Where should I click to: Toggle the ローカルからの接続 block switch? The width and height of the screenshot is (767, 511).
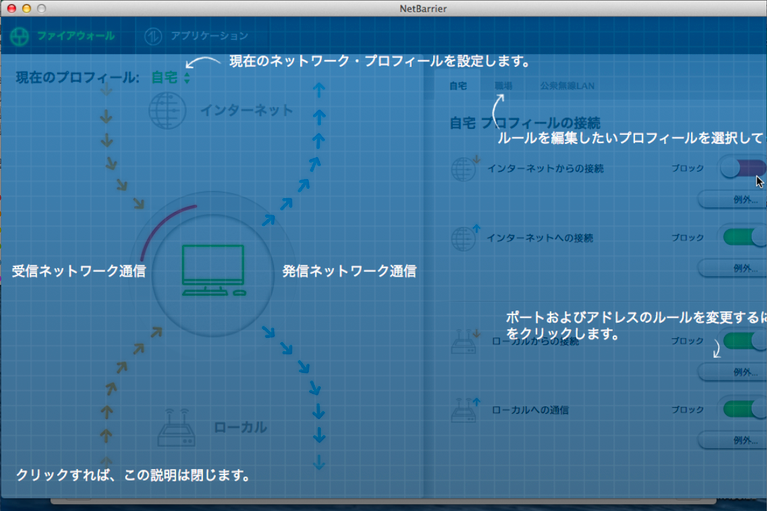click(744, 341)
